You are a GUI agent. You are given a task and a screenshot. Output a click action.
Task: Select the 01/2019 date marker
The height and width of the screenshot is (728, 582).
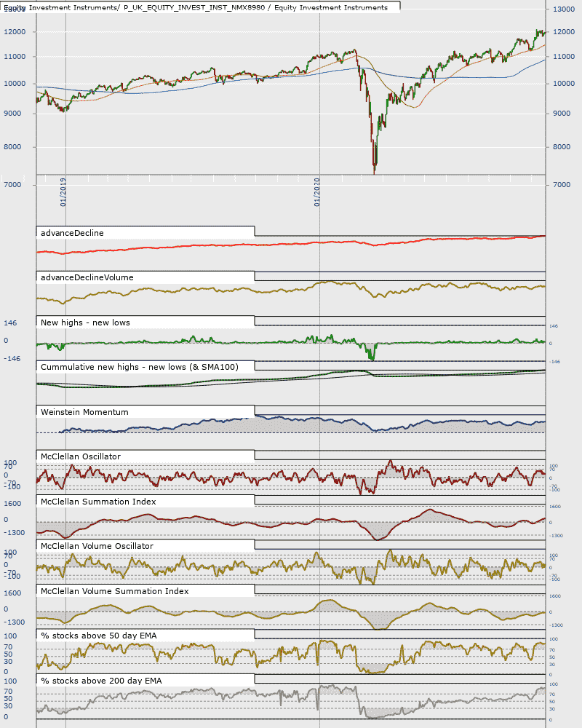(63, 191)
